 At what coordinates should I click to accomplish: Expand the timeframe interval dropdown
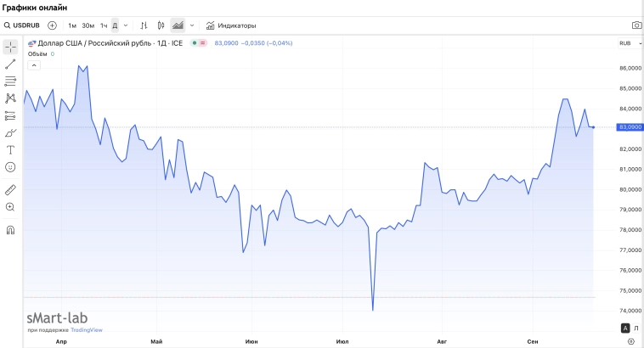point(126,25)
